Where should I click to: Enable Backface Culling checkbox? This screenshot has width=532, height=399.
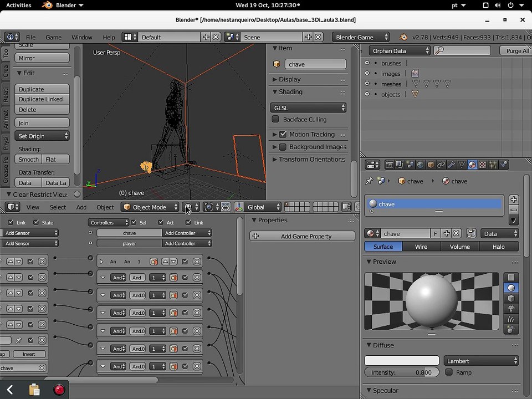(275, 119)
